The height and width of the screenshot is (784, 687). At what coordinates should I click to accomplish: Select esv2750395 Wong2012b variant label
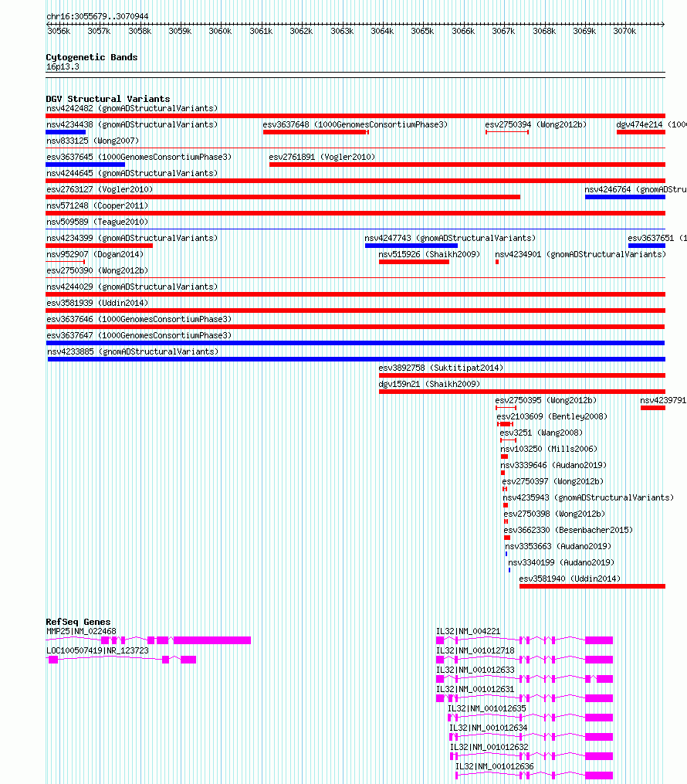(x=546, y=401)
